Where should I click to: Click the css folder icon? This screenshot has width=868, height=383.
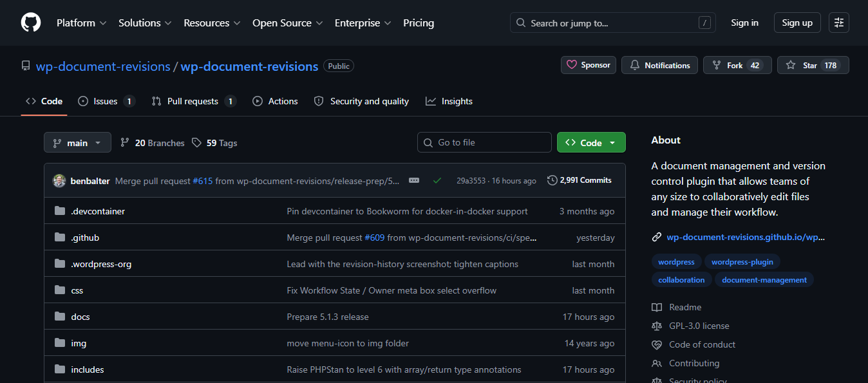click(60, 290)
